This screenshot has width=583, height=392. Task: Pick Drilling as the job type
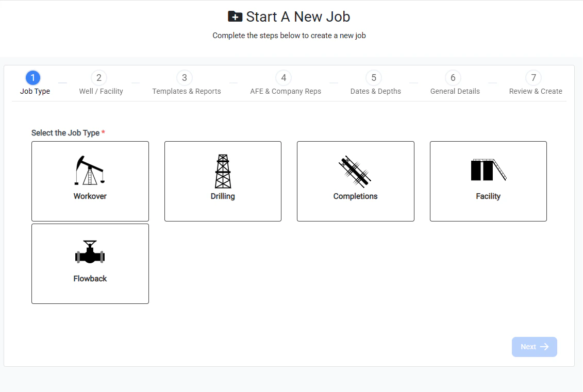tap(222, 181)
